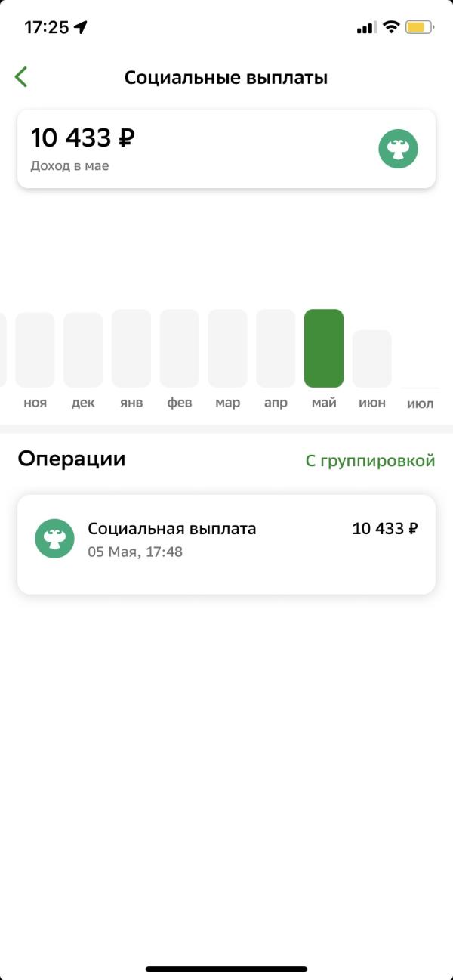
Task: Select the июн bar in the chart
Action: [372, 359]
